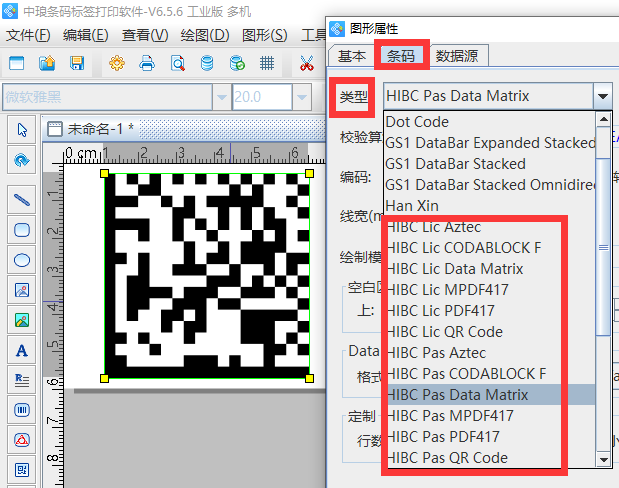The height and width of the screenshot is (488, 619).
Task: Open the barcode type dropdown arrow
Action: pos(603,96)
